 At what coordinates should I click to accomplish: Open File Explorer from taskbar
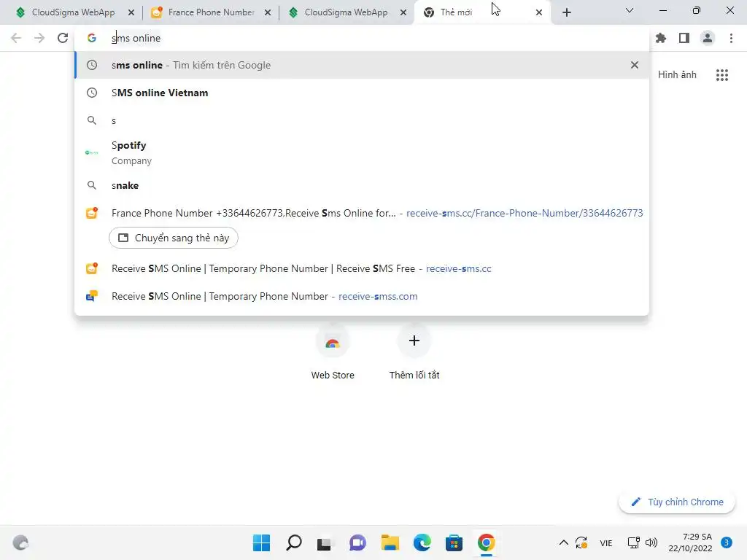390,542
